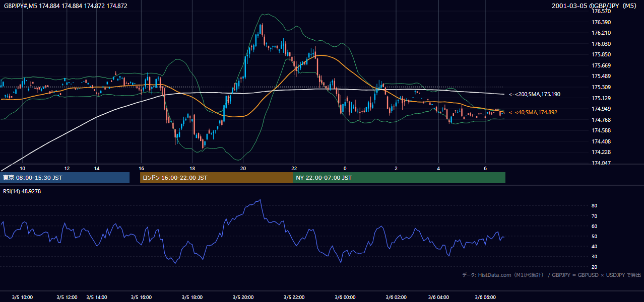
Task: Click the 176.570 price axis value
Action: [x=601, y=12]
